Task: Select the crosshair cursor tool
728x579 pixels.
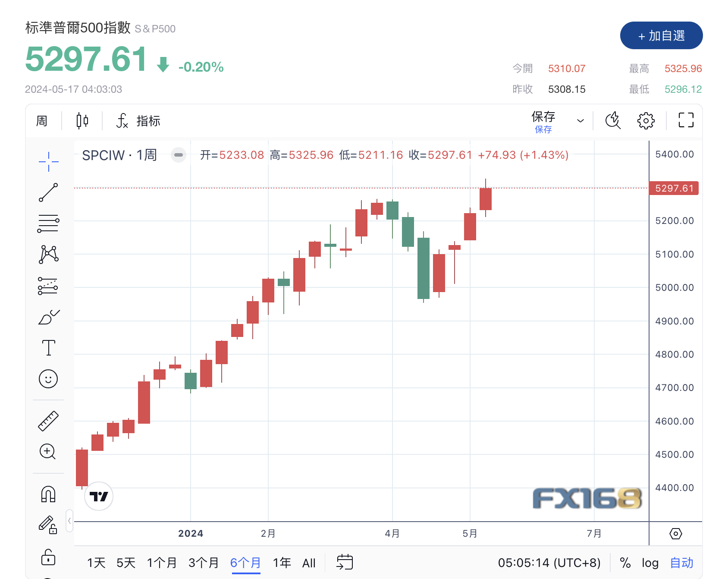Action: (x=48, y=161)
